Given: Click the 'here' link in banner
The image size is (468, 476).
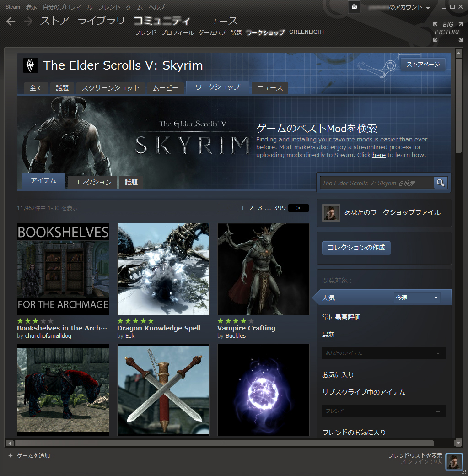Looking at the screenshot, I should (379, 155).
